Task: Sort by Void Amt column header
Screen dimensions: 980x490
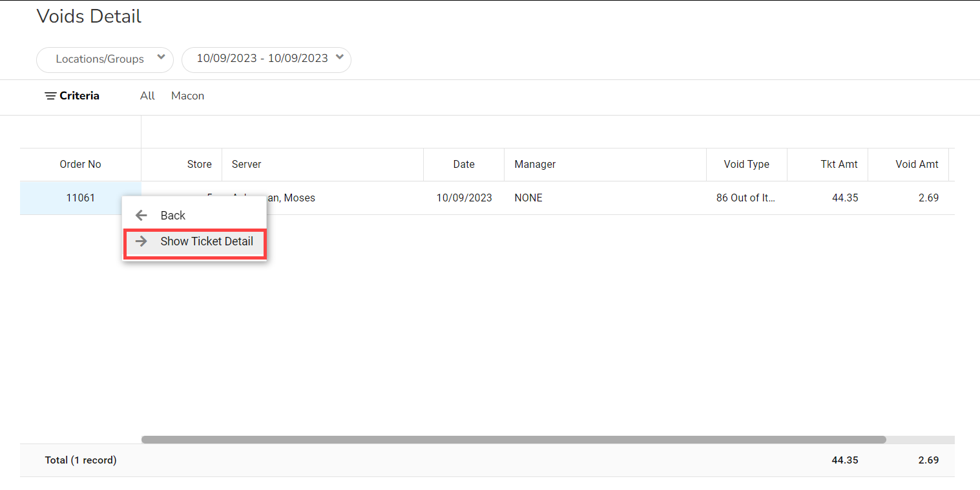Action: 917,165
